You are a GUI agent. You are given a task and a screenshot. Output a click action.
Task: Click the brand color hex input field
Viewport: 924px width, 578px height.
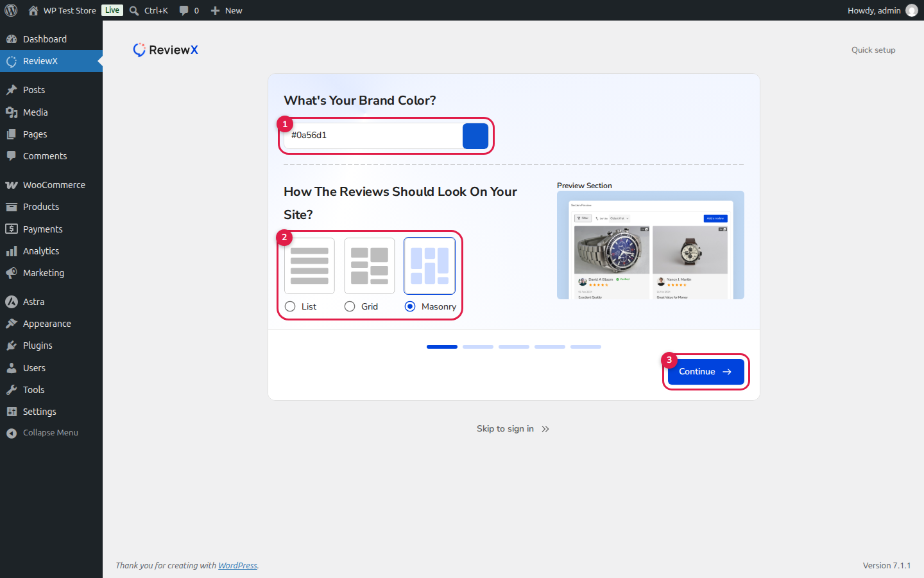click(x=373, y=136)
